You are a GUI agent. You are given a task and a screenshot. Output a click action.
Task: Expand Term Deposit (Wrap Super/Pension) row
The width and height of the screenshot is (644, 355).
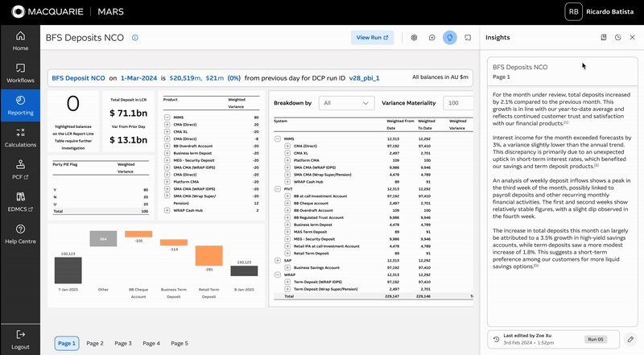point(287,289)
